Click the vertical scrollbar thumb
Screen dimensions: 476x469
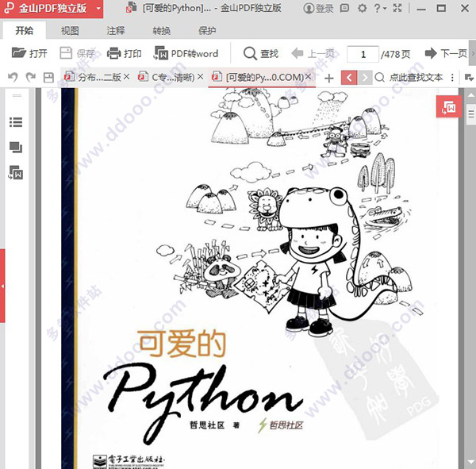tap(471, 114)
